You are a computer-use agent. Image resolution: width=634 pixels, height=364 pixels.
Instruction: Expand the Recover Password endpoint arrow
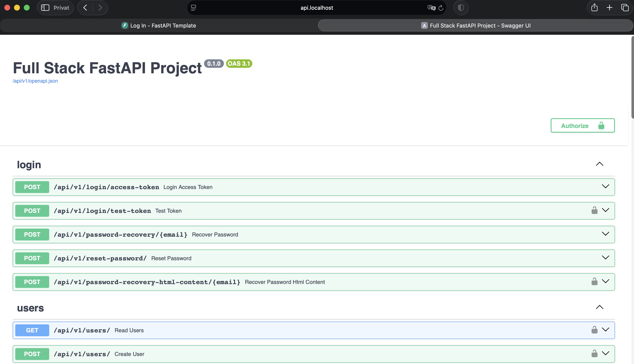point(605,234)
